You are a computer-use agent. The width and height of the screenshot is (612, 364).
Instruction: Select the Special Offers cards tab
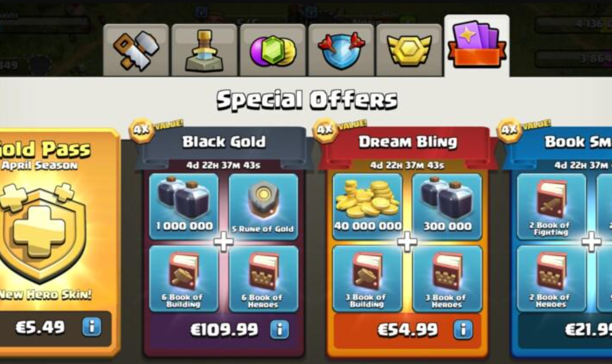pos(477,46)
